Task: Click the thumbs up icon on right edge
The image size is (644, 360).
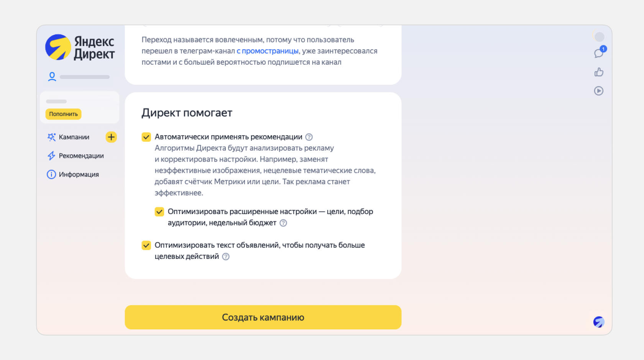Action: 599,72
